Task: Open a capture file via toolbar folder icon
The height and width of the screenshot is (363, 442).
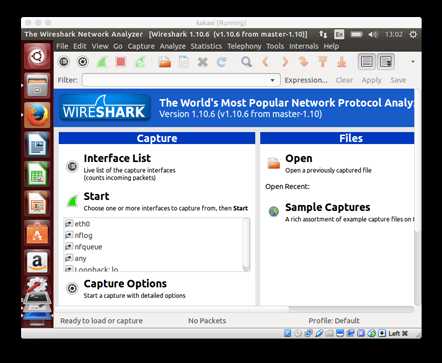Action: click(x=165, y=62)
